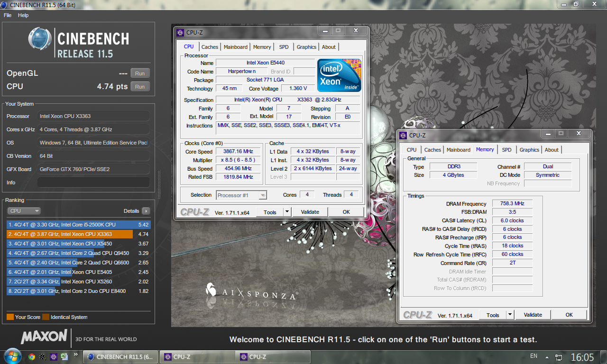Open the Windows Start menu orb
The width and height of the screenshot is (607, 364).
click(x=12, y=356)
